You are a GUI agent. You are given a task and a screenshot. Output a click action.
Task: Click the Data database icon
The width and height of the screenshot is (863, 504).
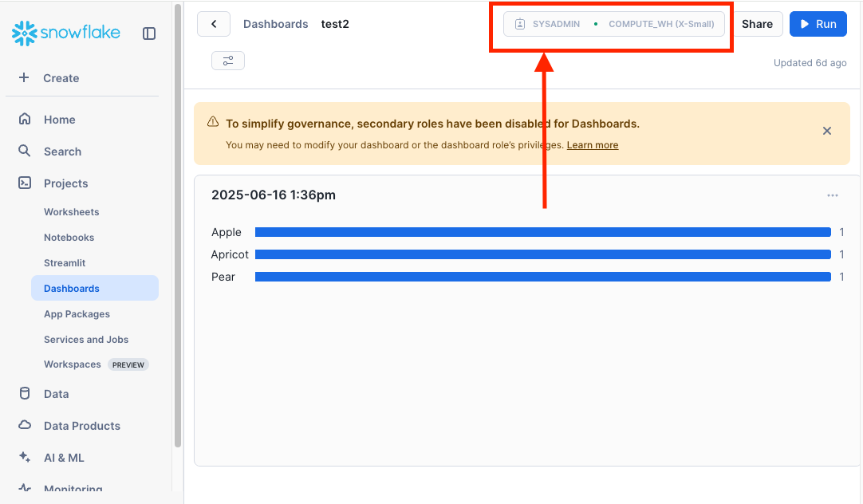[x=25, y=393]
